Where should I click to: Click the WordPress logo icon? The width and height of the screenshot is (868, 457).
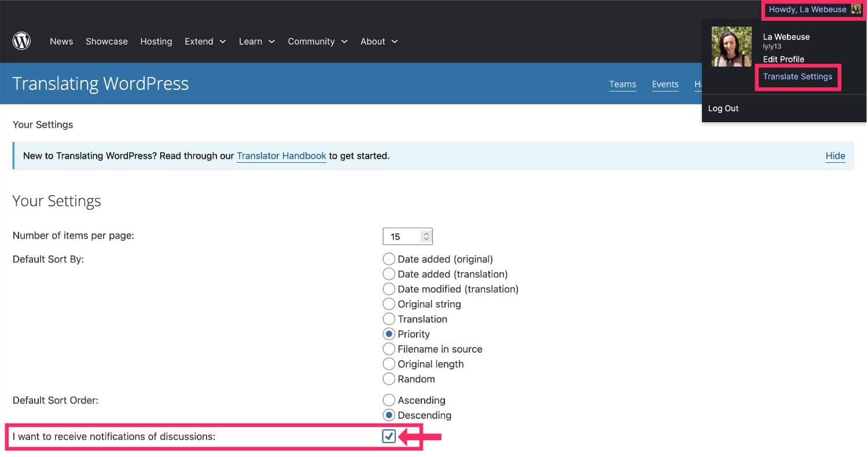click(21, 41)
